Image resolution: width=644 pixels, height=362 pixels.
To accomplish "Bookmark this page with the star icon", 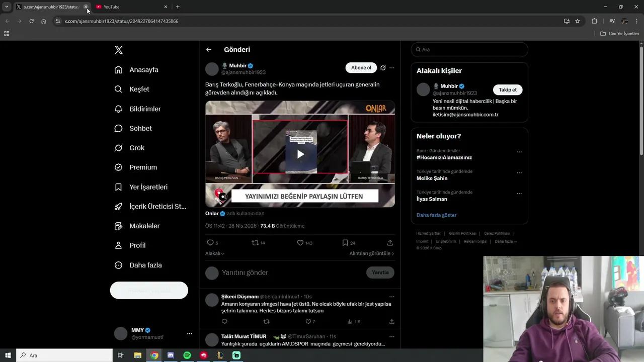I will pos(578,21).
